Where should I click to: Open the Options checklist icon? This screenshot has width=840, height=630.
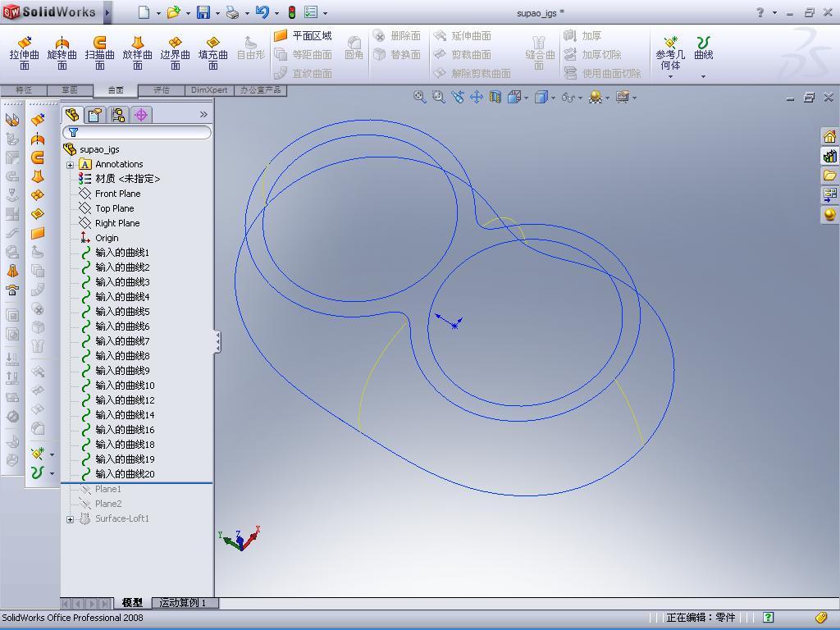[x=311, y=12]
